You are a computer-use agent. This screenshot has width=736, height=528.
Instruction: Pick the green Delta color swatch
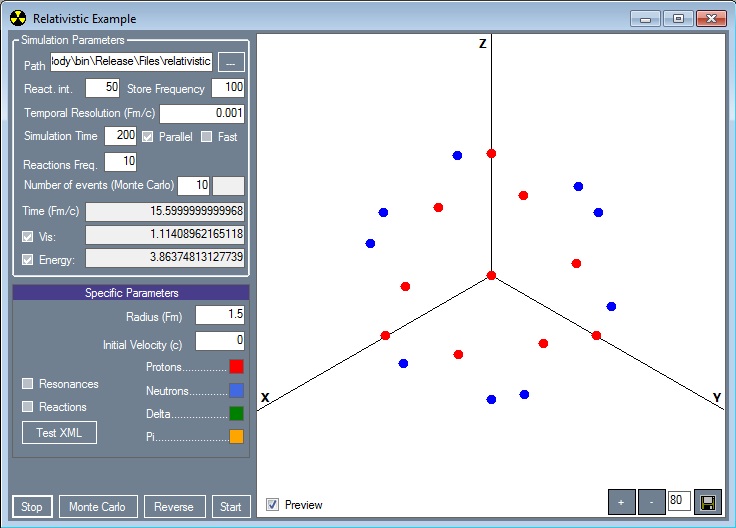(236, 413)
